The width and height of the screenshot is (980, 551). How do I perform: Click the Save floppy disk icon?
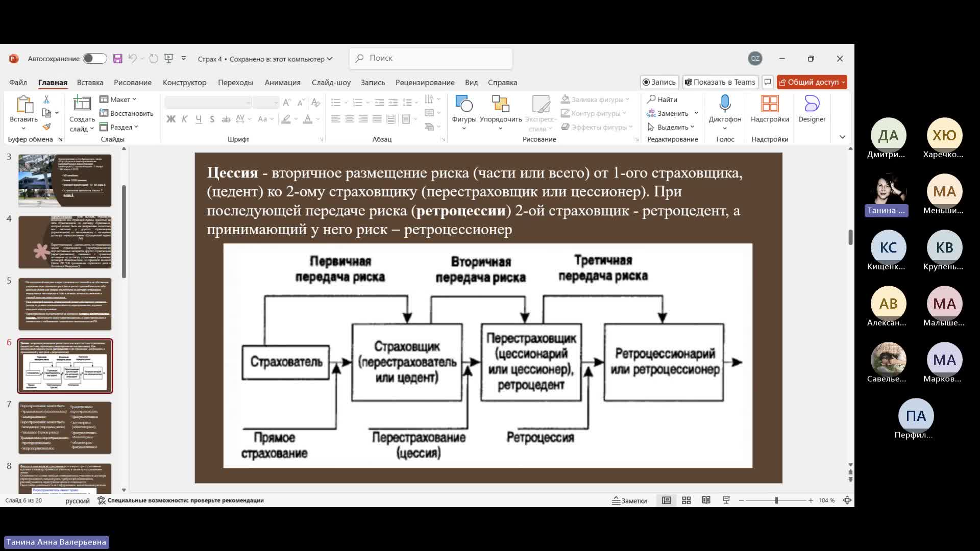[117, 59]
